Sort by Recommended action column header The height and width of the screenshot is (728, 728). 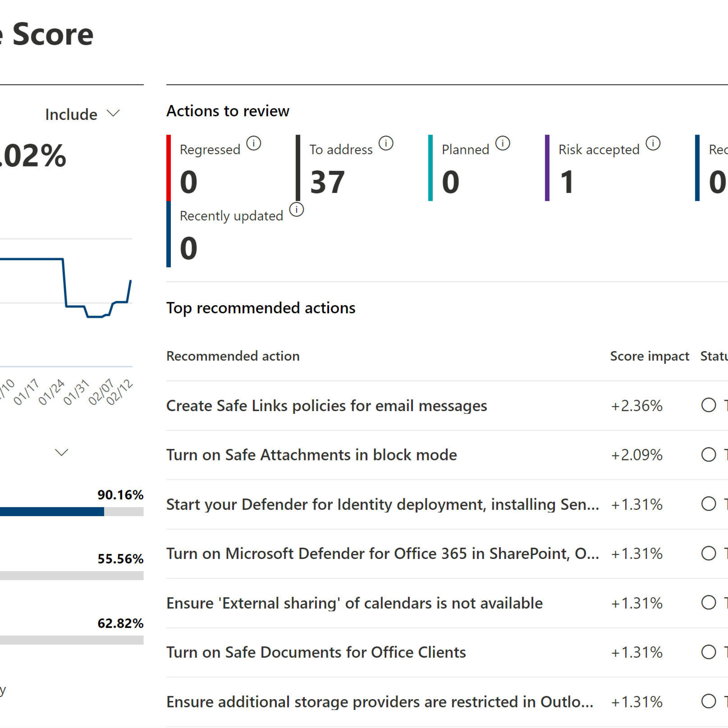pyautogui.click(x=233, y=356)
